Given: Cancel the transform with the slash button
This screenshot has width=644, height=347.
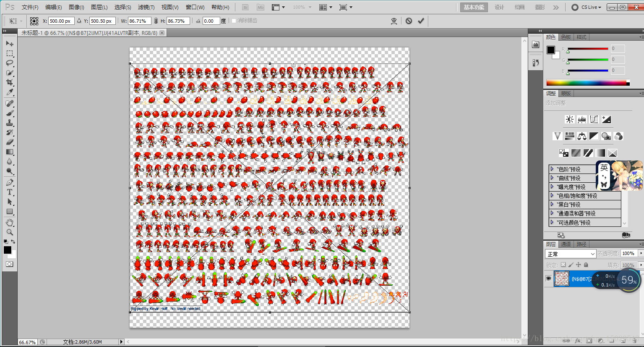Looking at the screenshot, I should click(x=408, y=21).
